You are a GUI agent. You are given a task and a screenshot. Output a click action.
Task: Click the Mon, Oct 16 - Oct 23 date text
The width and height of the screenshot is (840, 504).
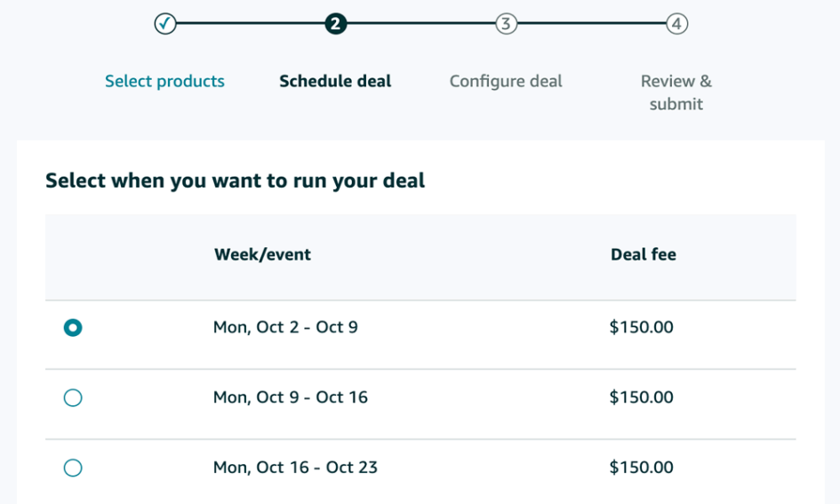coord(295,468)
